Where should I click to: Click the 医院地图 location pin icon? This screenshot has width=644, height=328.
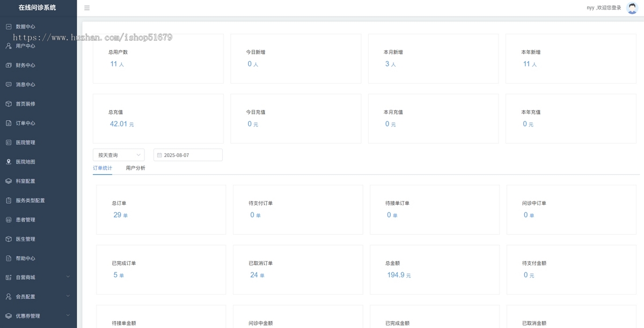(9, 161)
